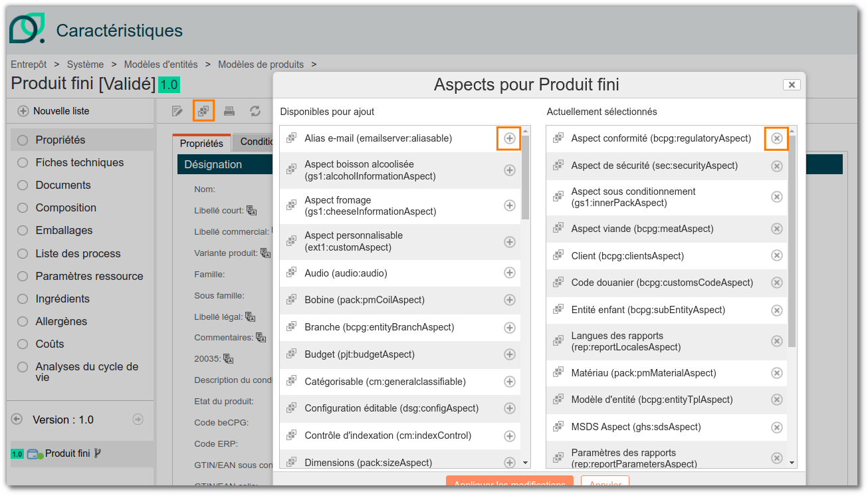Click the Libellé légal translation icon
The width and height of the screenshot is (868, 496).
tap(250, 316)
